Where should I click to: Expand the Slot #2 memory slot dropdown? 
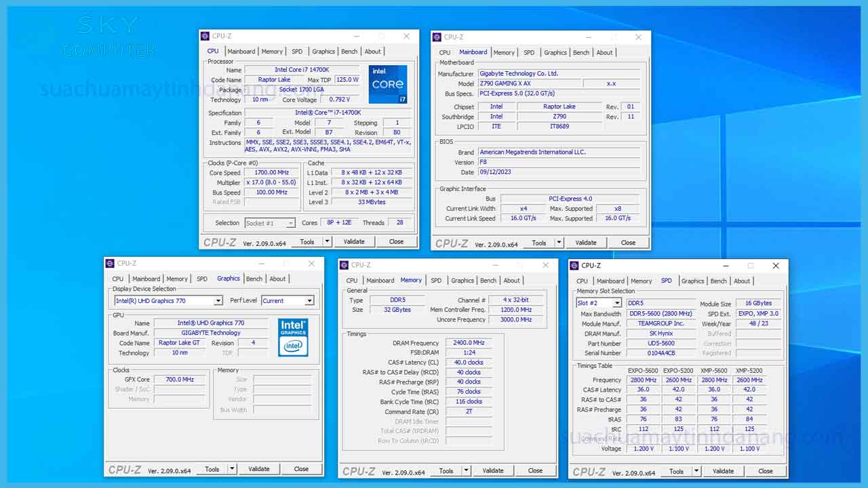(617, 303)
